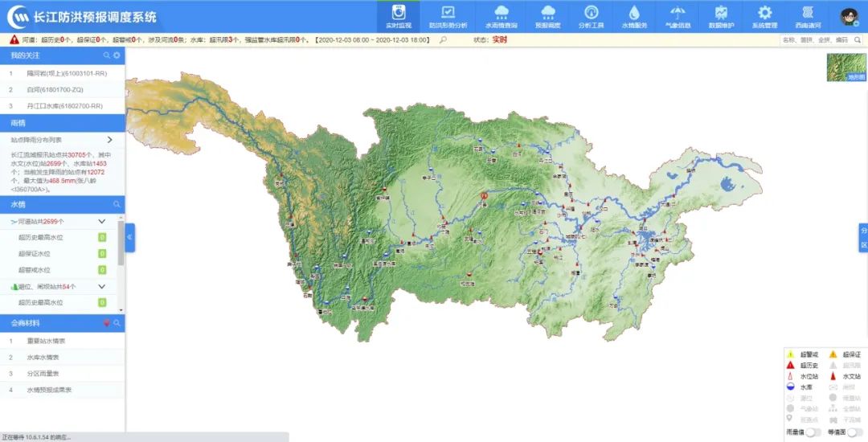868x442 pixels.
Task: Open the 防汛形势分析 module icon
Action: point(448,13)
